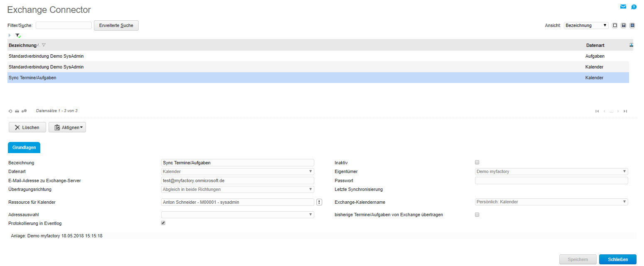
Task: Click the filter funnel icon with green check
Action: [x=18, y=36]
